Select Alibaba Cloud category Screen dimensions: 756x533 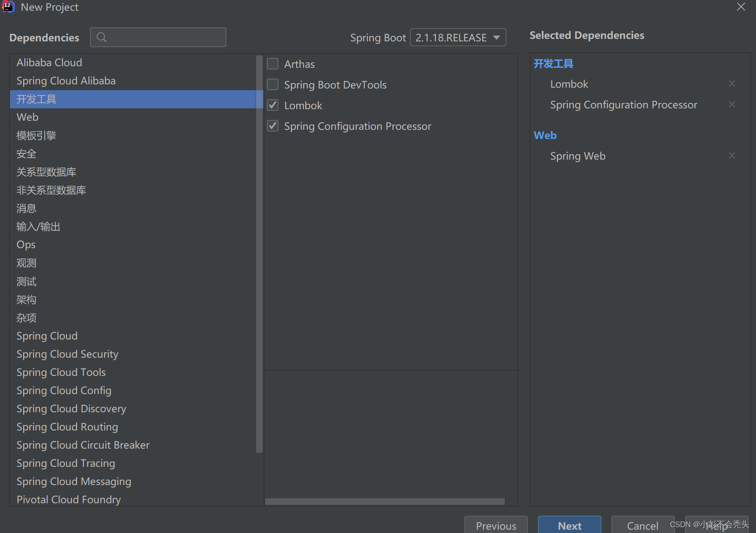[x=133, y=62]
